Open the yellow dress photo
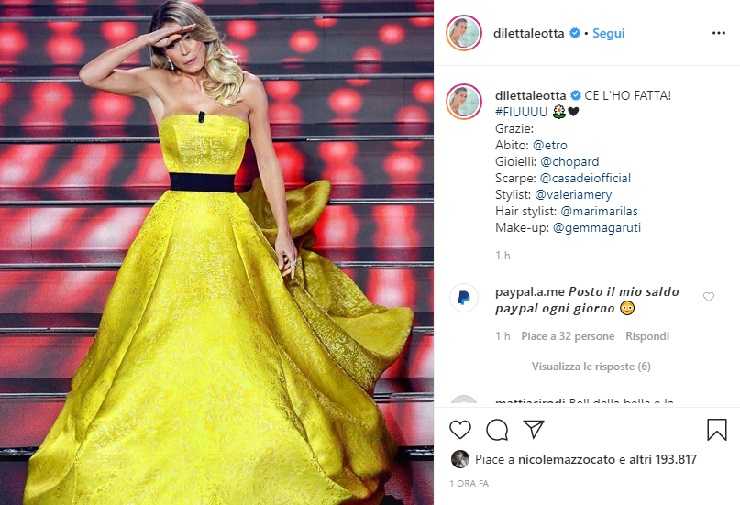The width and height of the screenshot is (740, 505). click(217, 252)
